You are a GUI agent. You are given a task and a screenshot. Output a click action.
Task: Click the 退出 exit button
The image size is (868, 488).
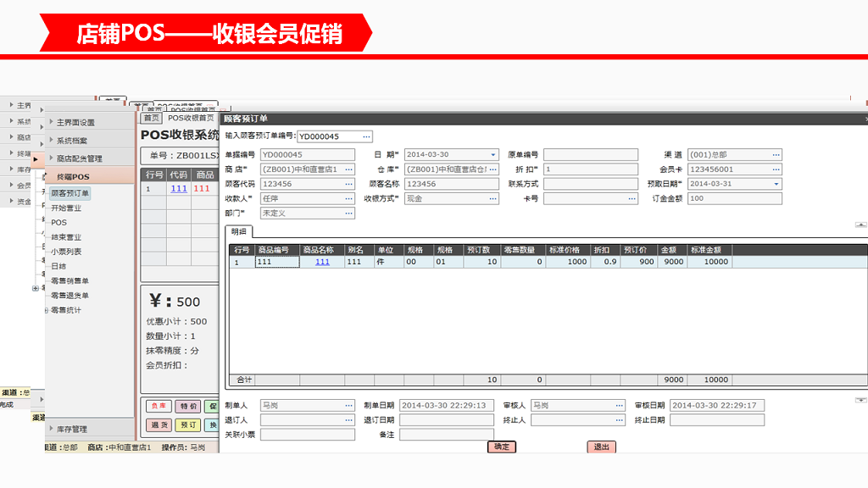pyautogui.click(x=600, y=446)
